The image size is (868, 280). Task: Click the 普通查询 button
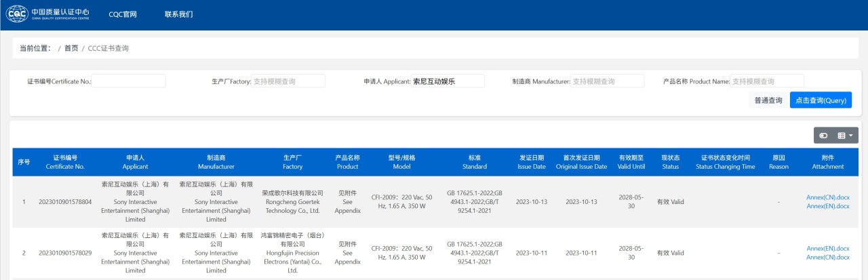(x=768, y=100)
